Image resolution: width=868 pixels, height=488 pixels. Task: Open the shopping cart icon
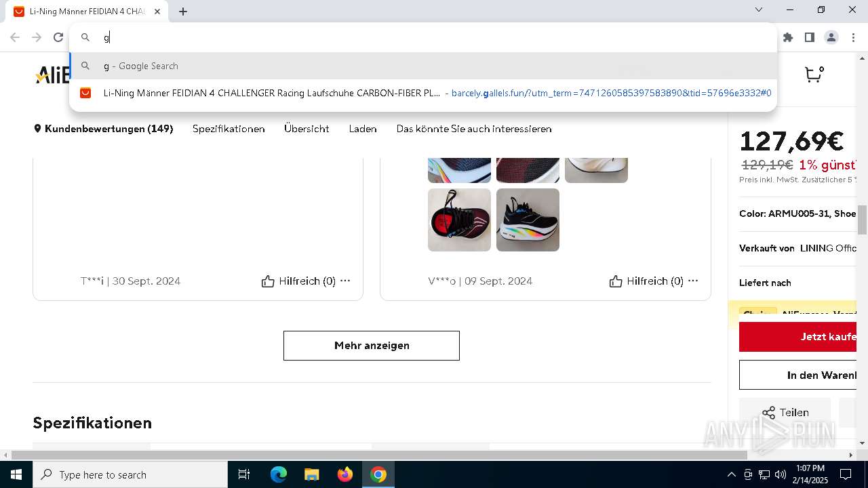click(x=814, y=74)
